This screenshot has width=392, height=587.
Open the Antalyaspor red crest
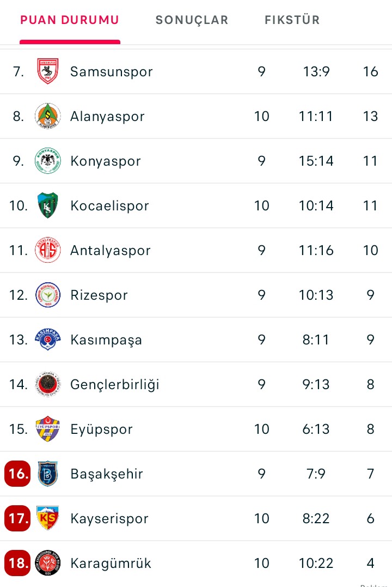[48, 250]
